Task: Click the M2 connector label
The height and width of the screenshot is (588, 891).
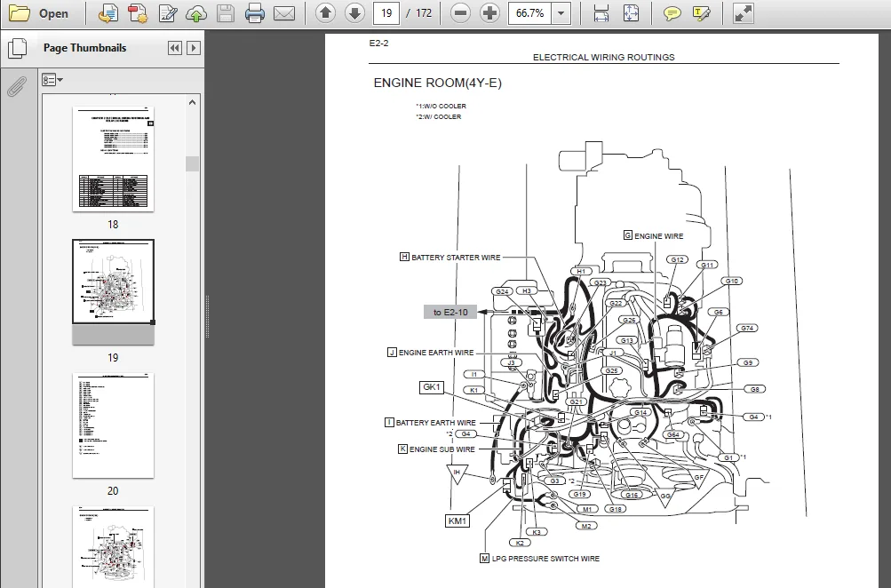Action: [x=586, y=526]
